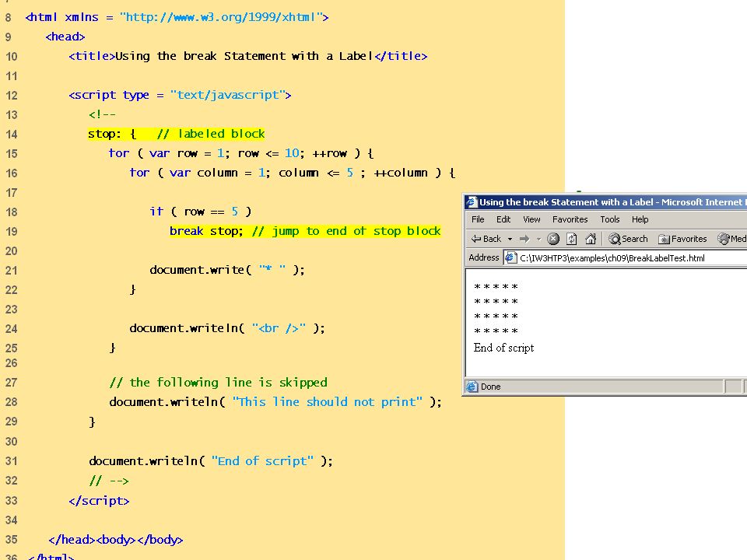Click the html xmlns declaration line
Viewport: 747px width, 560px height.
pyautogui.click(x=177, y=17)
